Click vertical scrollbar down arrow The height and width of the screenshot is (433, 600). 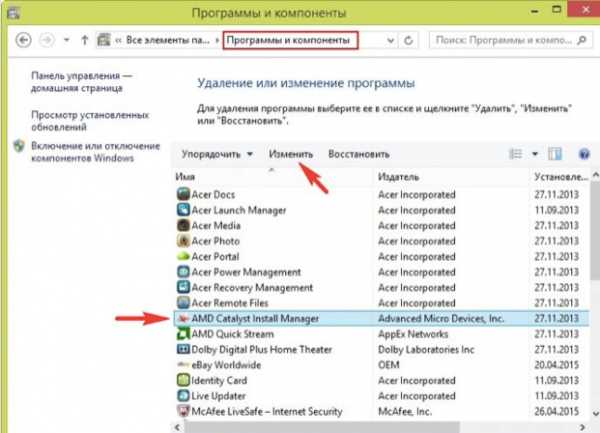click(595, 413)
